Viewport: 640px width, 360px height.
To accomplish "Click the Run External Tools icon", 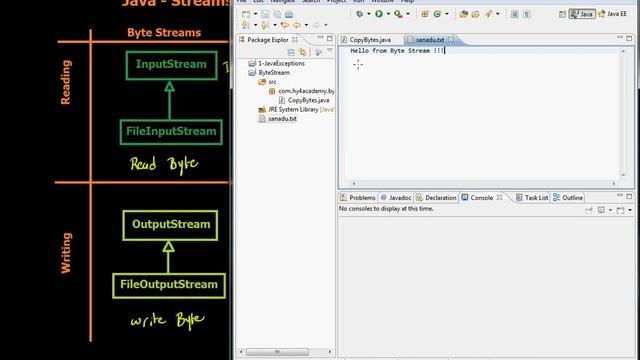I will tap(398, 14).
